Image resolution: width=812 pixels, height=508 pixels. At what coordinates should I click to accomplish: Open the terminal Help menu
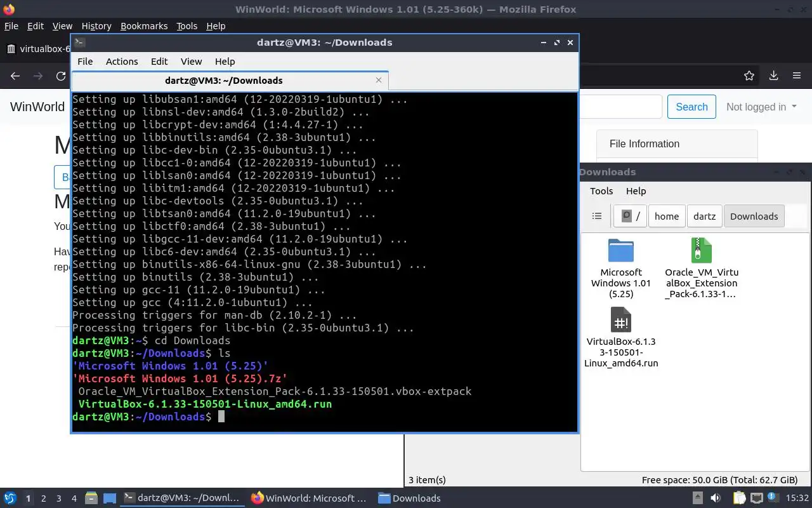(225, 62)
